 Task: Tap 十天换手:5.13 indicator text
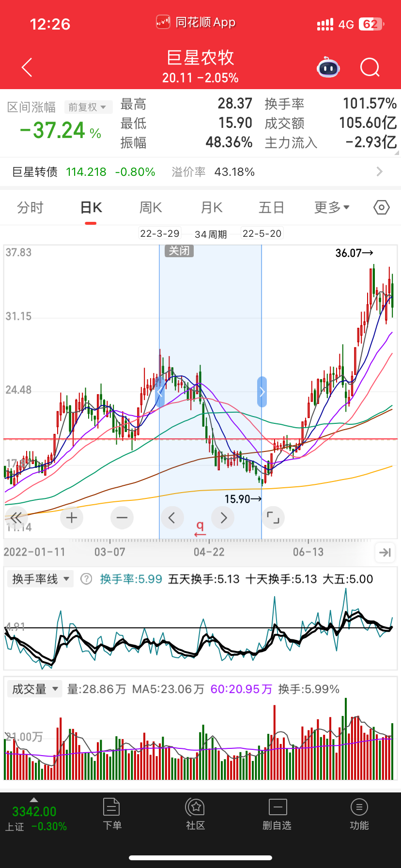point(281,579)
